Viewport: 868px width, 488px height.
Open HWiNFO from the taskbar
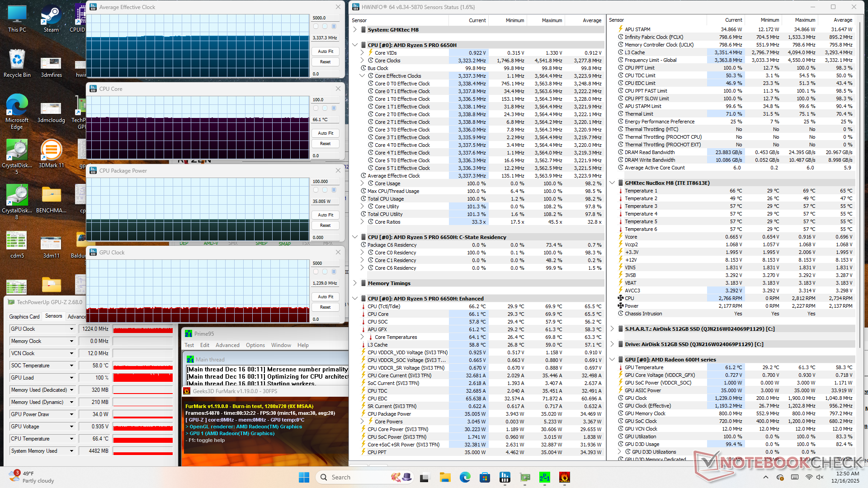point(505,477)
